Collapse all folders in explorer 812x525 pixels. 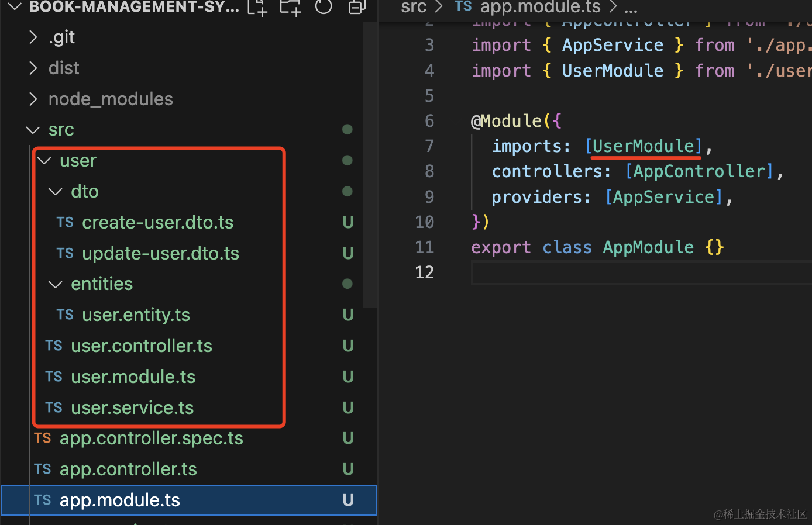(356, 7)
